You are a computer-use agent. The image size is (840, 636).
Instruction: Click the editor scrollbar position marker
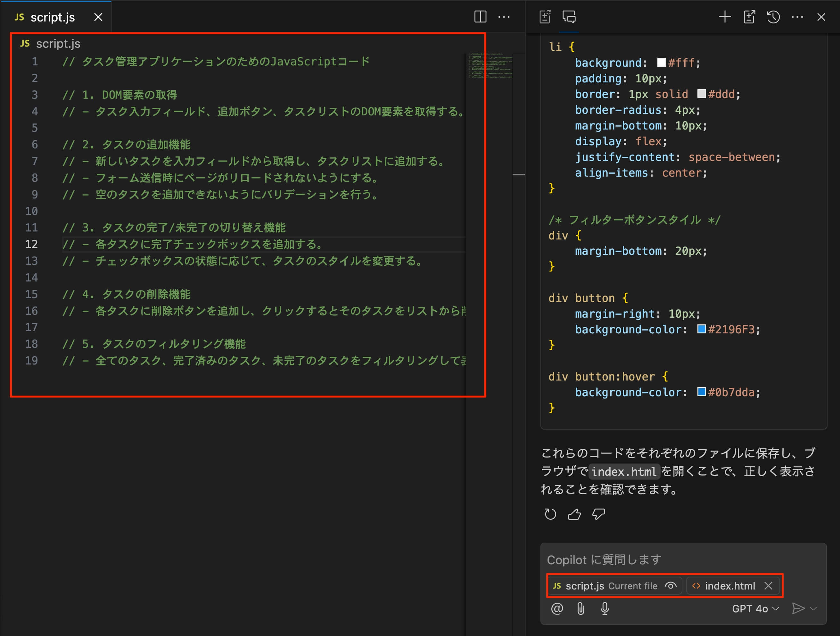click(x=518, y=174)
